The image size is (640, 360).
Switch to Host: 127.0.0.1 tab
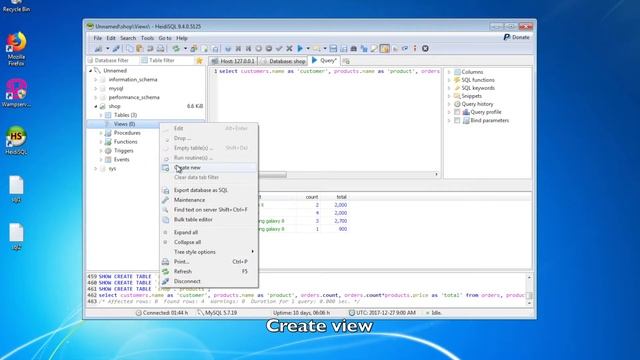tap(233, 61)
